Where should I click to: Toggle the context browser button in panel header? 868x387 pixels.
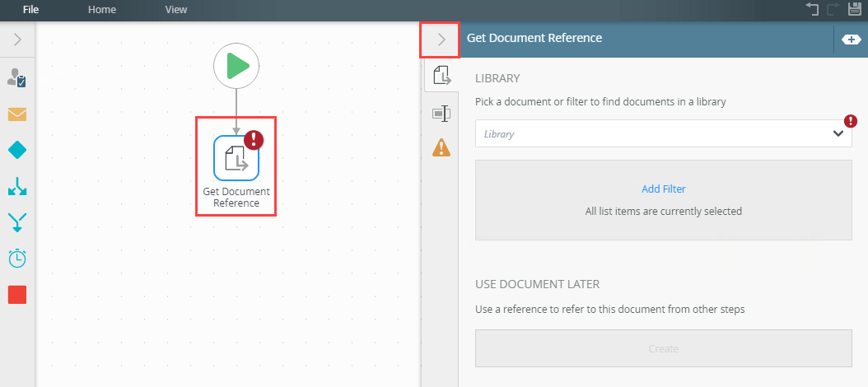[851, 39]
